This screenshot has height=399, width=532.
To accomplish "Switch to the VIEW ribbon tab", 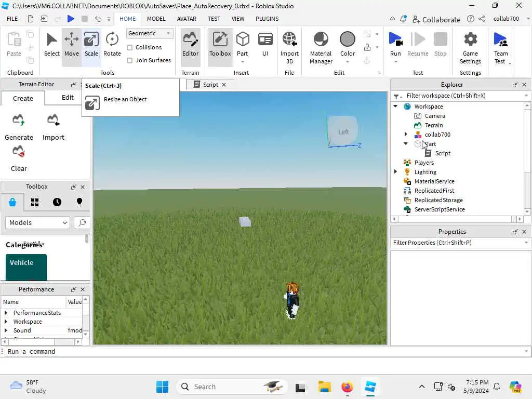I will point(238,19).
